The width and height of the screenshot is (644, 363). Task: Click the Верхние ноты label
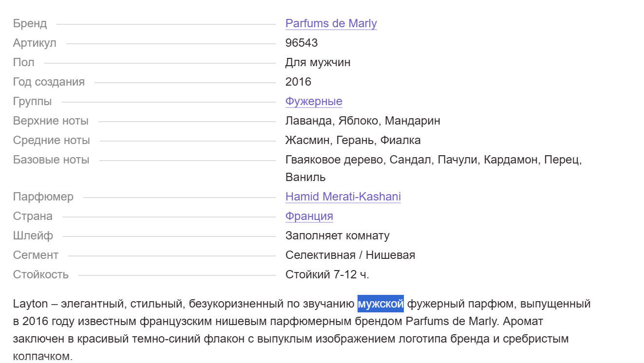51,121
